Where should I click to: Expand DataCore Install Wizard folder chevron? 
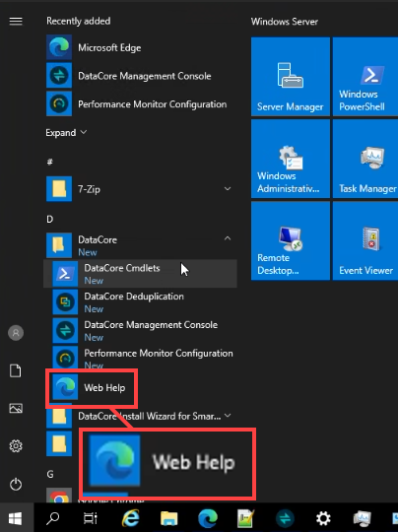(228, 416)
